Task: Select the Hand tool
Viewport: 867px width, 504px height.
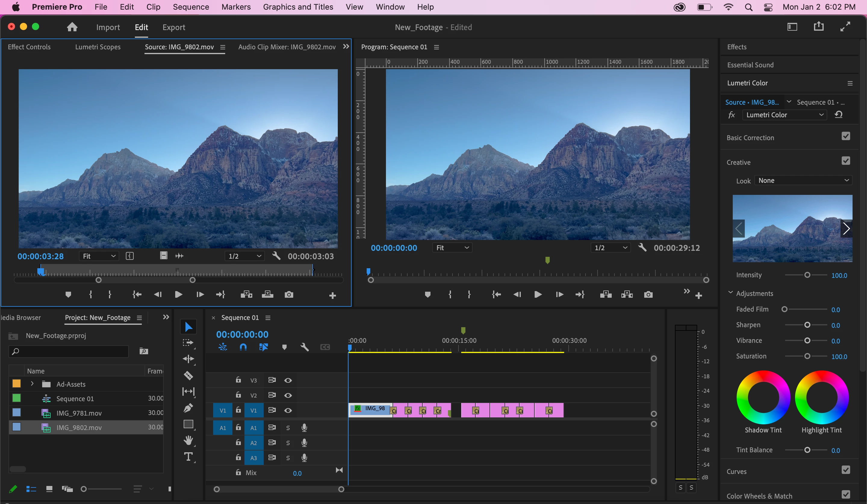Action: 188,440
